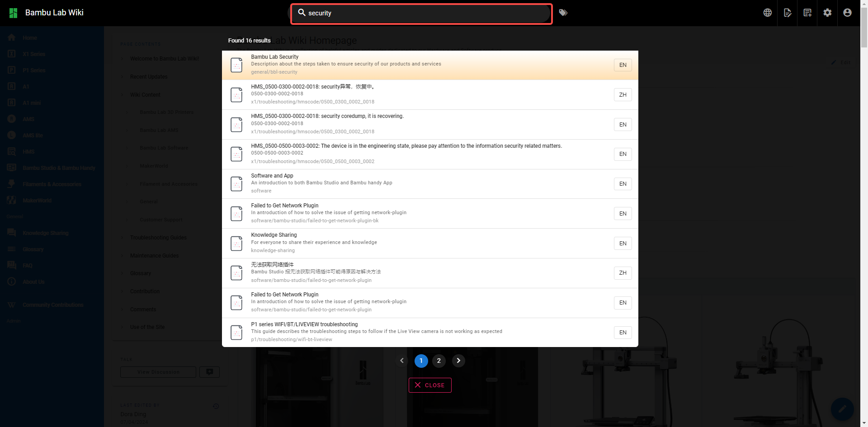Click the new page icon in header
868x427 pixels.
(807, 13)
